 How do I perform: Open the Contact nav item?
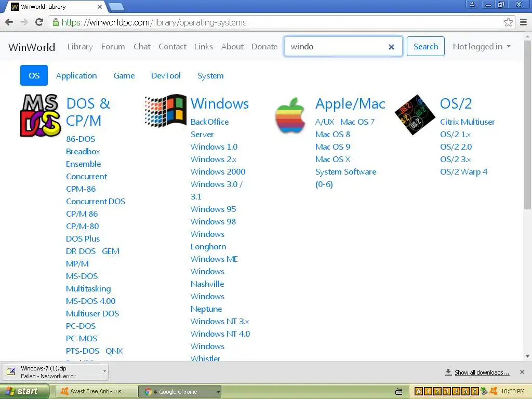point(172,46)
